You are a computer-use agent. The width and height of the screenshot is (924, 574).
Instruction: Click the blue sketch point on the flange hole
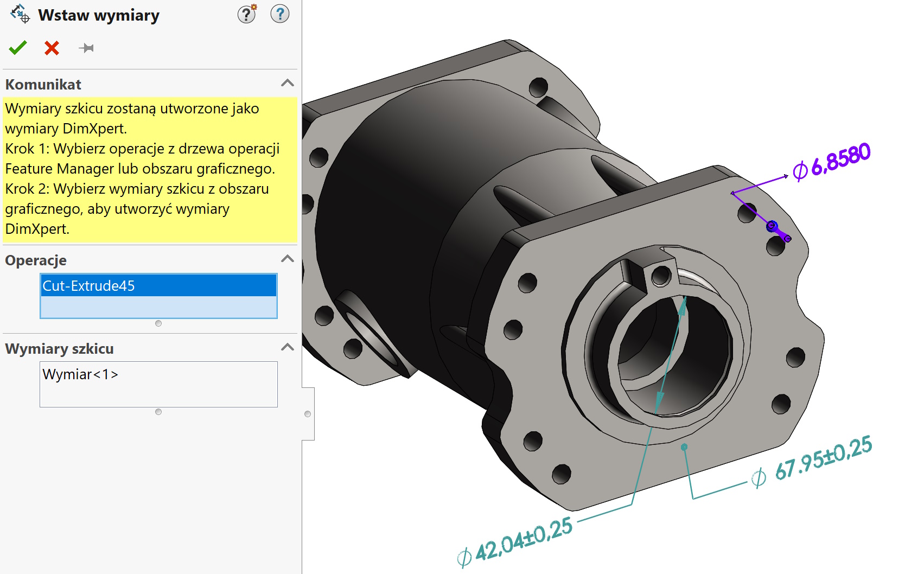[772, 226]
